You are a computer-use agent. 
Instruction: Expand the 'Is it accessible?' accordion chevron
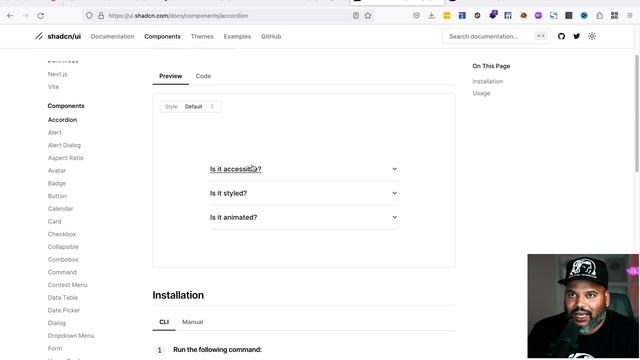click(394, 169)
